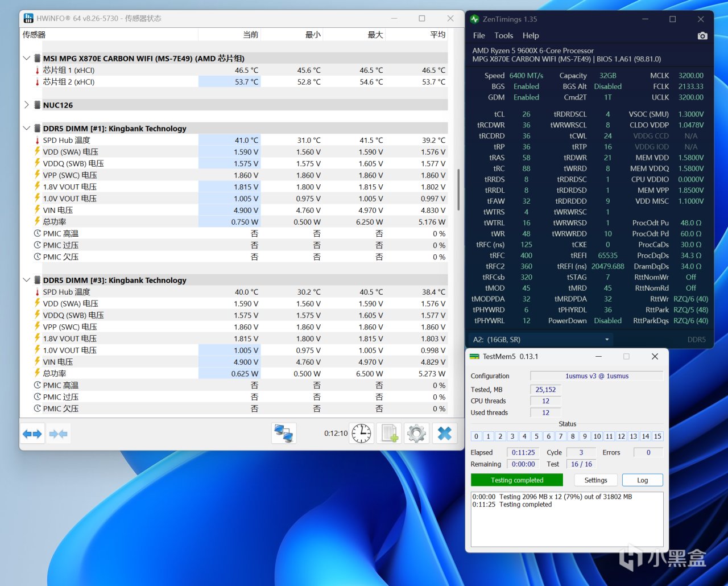Open HWiNFO sensor settings gear icon
Viewport: 728px width, 586px height.
point(416,434)
